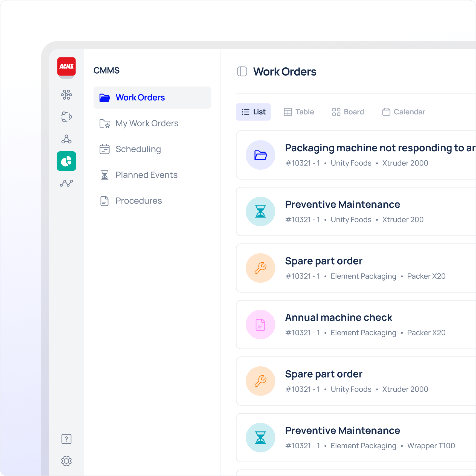Open the help question mark icon
Screen dimensions: 476x476
coord(66,439)
